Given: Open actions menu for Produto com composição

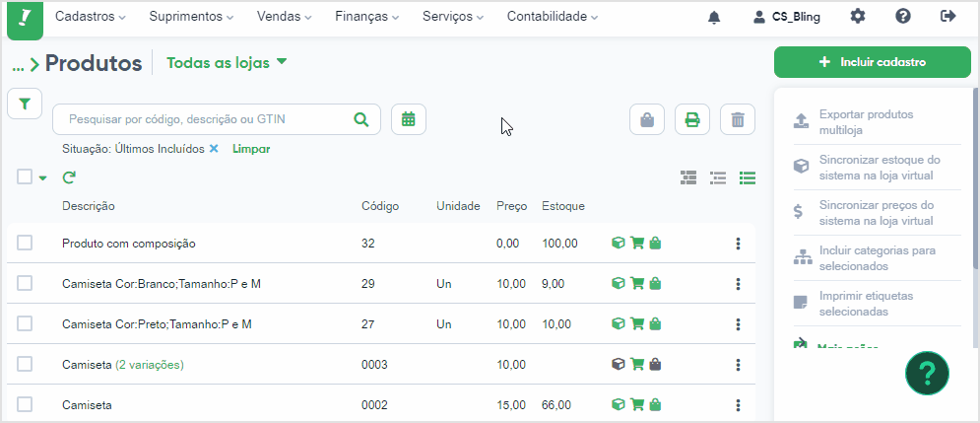Looking at the screenshot, I should pyautogui.click(x=738, y=244).
